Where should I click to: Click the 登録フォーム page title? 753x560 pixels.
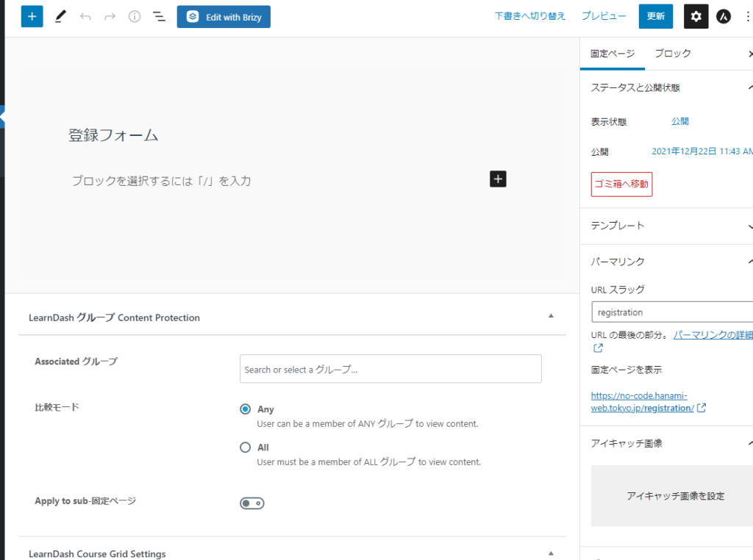[113, 135]
